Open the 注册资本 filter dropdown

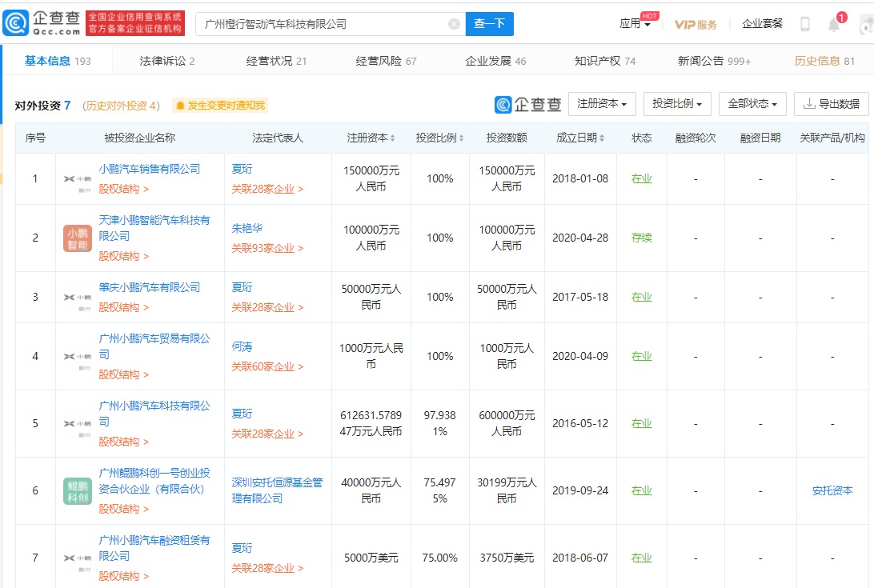click(x=602, y=104)
